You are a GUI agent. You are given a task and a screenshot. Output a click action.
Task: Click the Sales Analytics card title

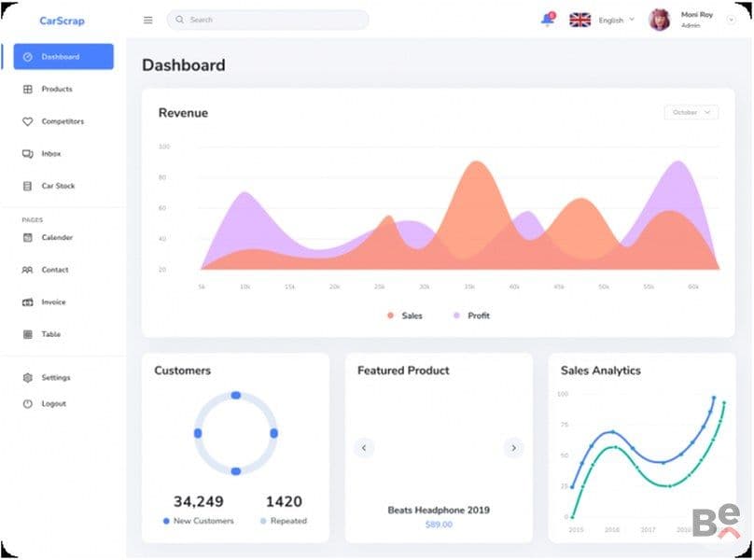click(x=601, y=371)
